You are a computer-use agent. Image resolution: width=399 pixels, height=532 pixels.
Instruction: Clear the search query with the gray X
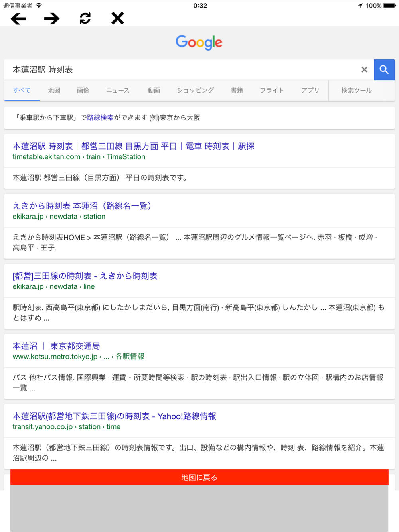click(x=364, y=69)
